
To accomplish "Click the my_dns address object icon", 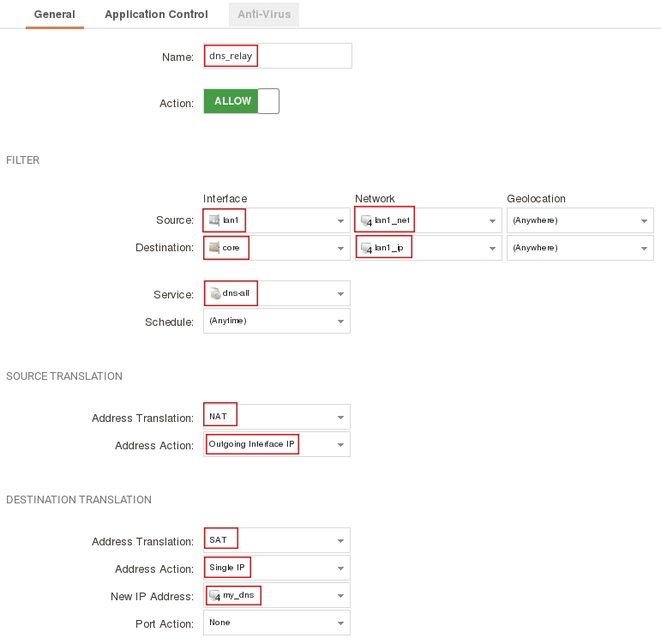I will tap(214, 595).
